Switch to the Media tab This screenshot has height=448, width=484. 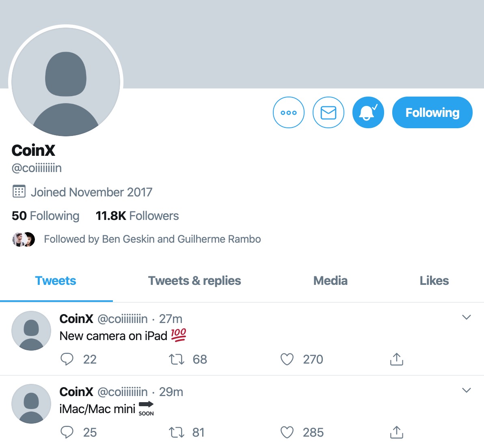point(330,281)
